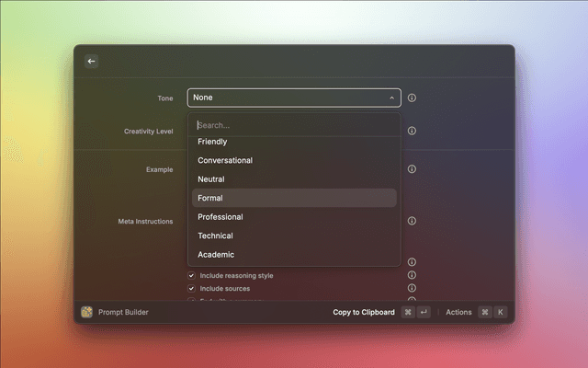Click the chevron arrow in Tone dropdown
This screenshot has height=368, width=588.
point(392,98)
